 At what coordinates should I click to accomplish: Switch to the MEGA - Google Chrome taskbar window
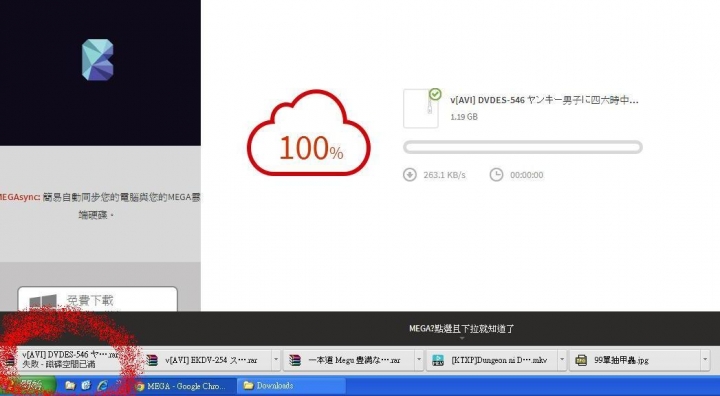point(185,386)
